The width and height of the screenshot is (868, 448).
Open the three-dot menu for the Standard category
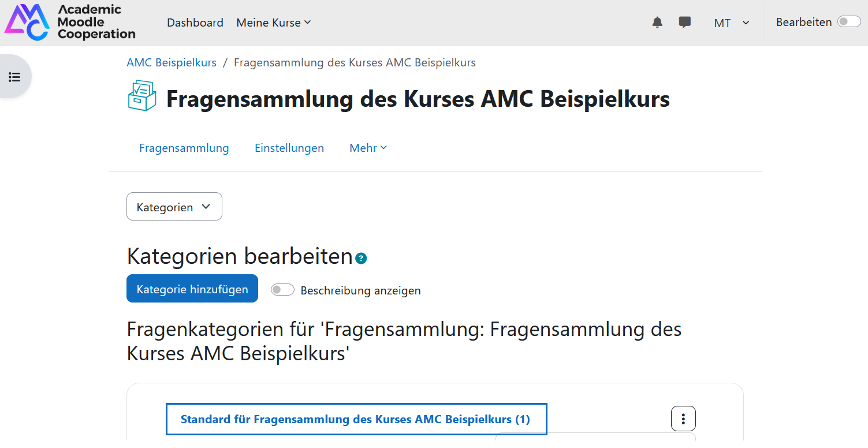[683, 419]
